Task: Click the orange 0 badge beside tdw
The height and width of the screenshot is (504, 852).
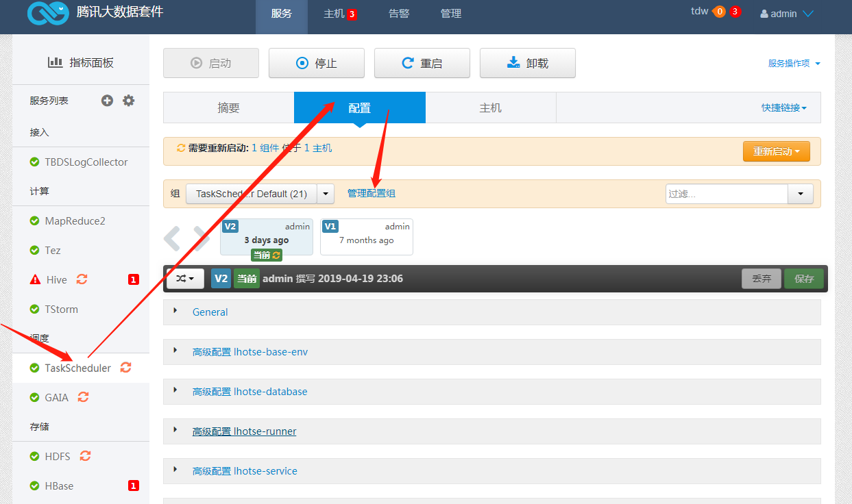Action: [x=720, y=11]
